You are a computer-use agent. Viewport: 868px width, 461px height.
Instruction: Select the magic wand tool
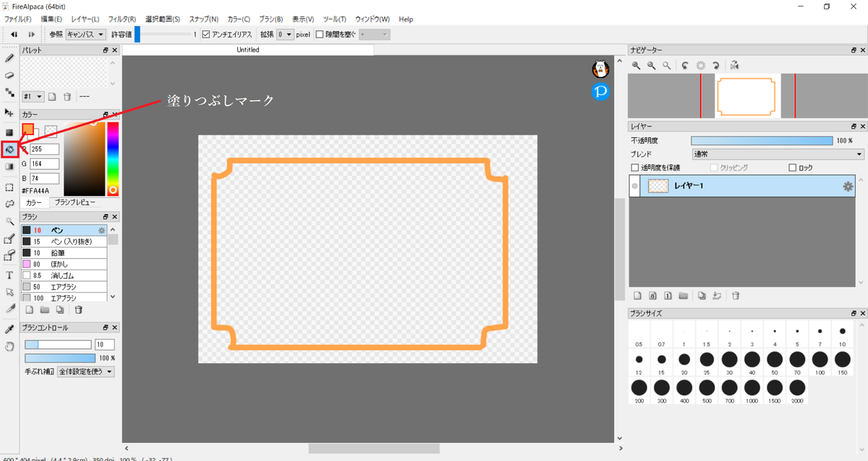(x=9, y=220)
